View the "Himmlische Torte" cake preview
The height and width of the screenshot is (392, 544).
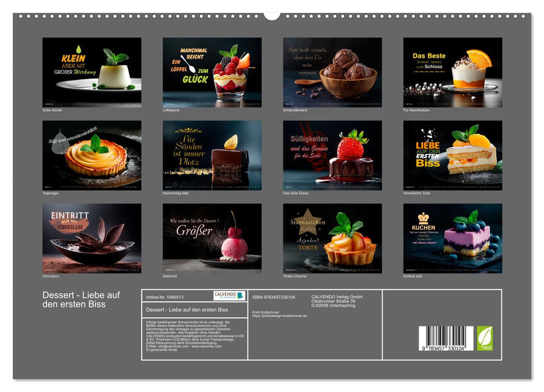pos(453,154)
